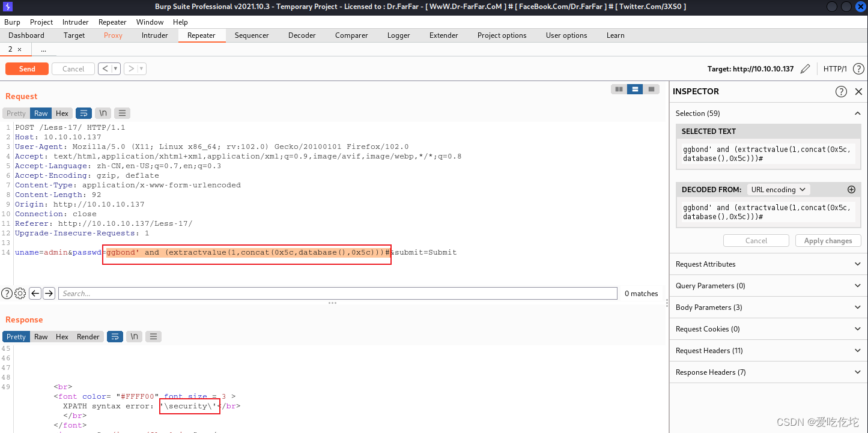Show response in Hex view
Image resolution: width=868 pixels, height=433 pixels.
click(62, 337)
